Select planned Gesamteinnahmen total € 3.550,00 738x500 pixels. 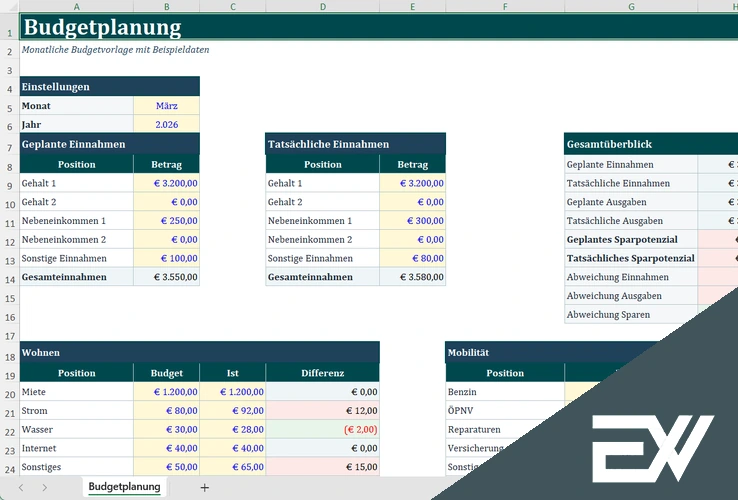[167, 277]
